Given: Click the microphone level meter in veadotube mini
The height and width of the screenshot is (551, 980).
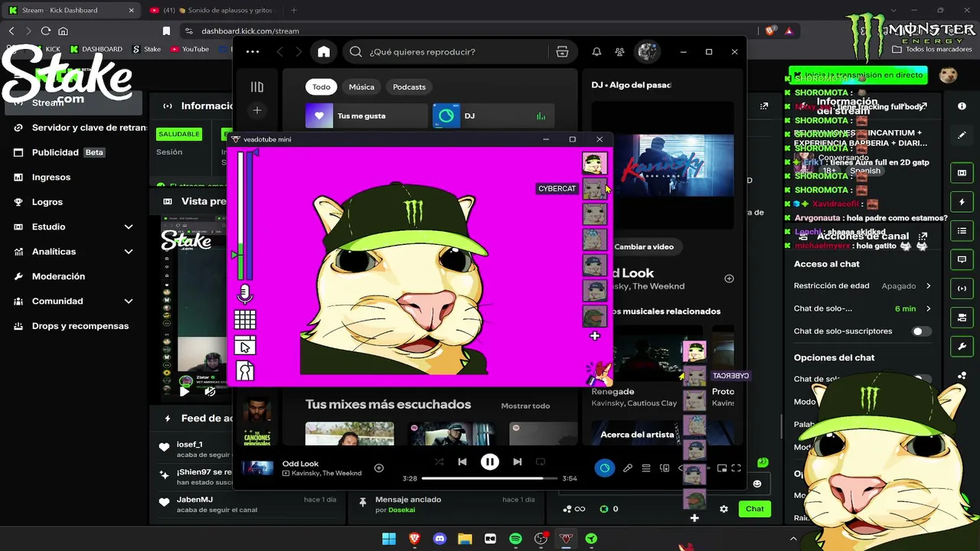Looking at the screenshot, I should (241, 216).
